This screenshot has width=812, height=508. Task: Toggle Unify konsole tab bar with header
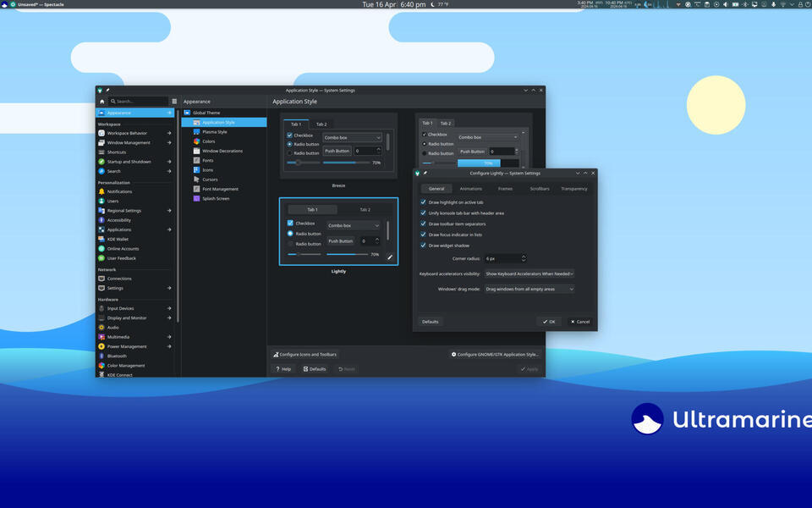(x=463, y=213)
